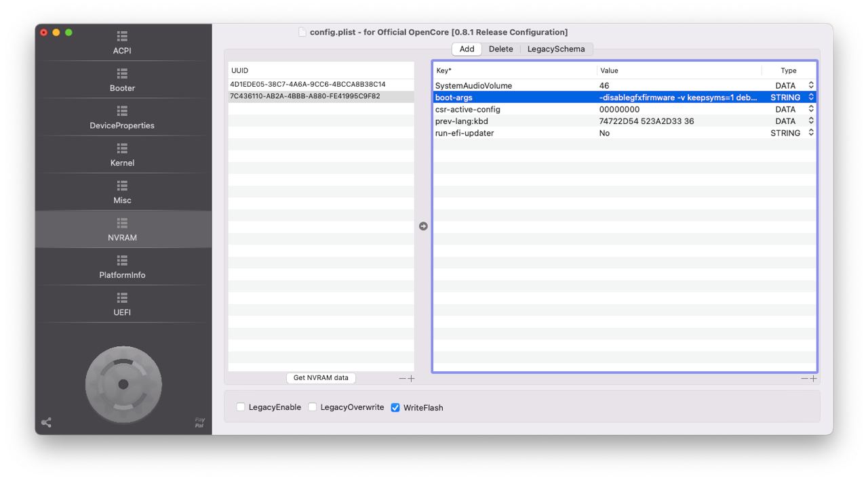The image size is (868, 481).
Task: Enable the LegacyEnable checkbox
Action: point(241,407)
